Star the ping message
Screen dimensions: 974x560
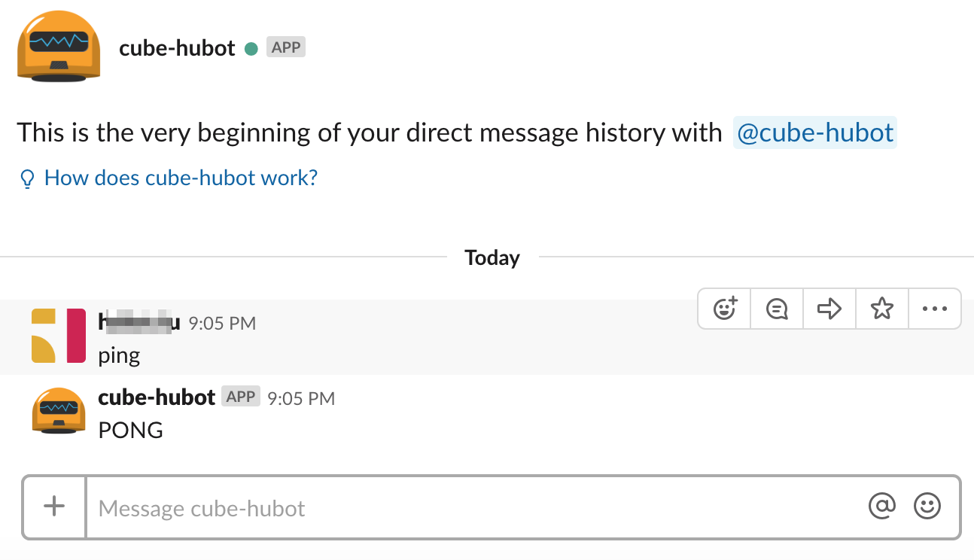tap(881, 309)
